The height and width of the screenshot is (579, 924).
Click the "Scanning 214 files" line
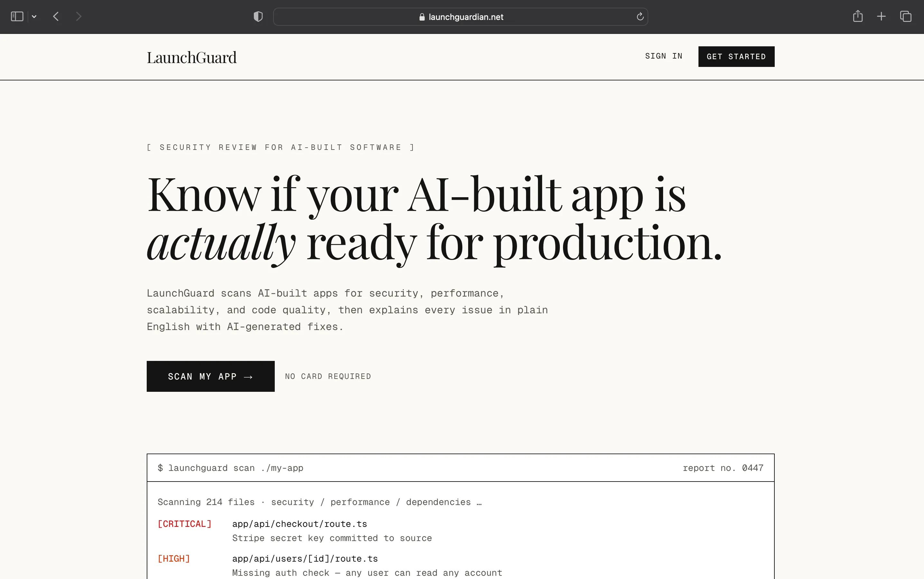[319, 502]
